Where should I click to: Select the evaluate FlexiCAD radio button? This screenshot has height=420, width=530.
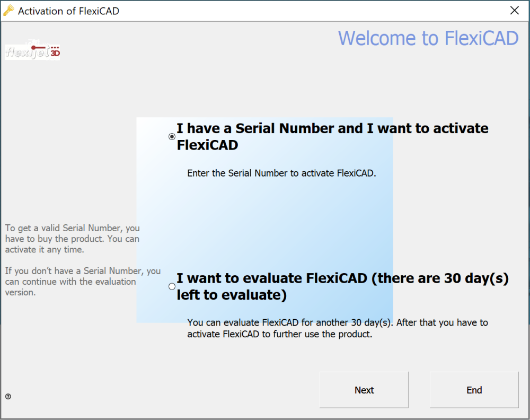(171, 286)
